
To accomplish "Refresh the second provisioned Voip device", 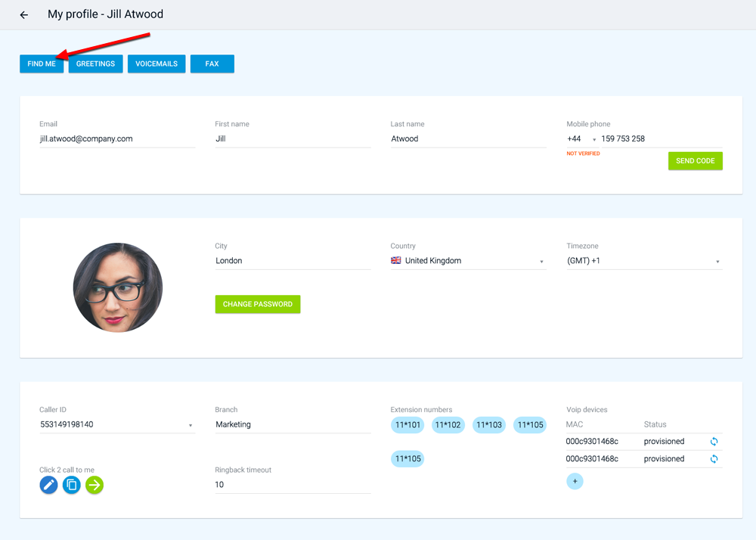I will [714, 458].
